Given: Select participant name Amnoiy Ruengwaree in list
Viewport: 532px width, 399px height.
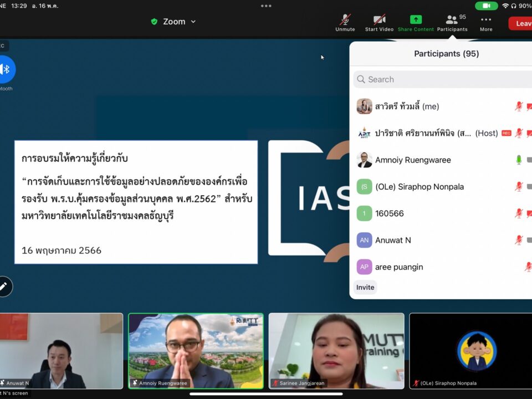Looking at the screenshot, I should tap(413, 160).
